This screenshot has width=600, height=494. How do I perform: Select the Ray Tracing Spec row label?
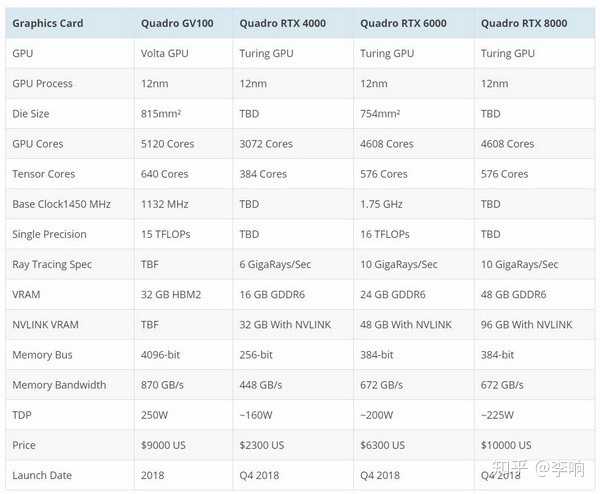click(52, 264)
